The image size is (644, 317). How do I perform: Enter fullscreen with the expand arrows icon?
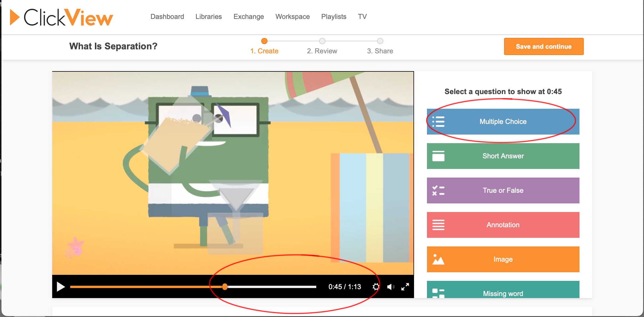405,287
